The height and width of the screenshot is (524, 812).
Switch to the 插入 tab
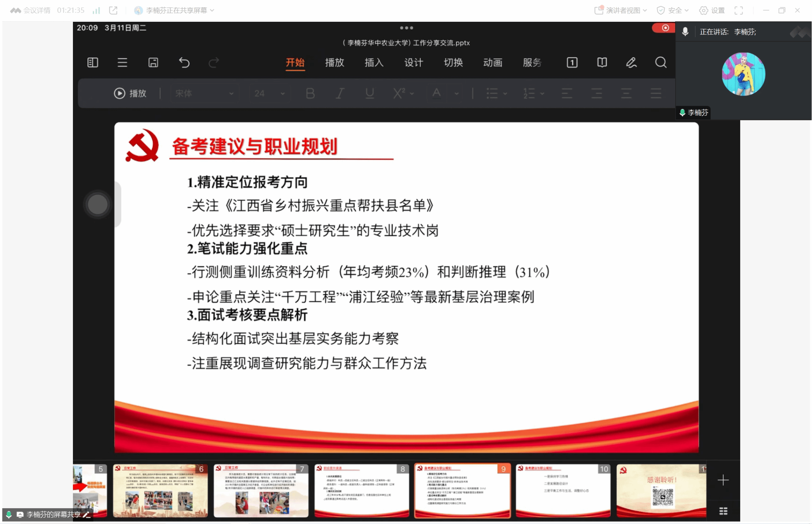tap(373, 63)
